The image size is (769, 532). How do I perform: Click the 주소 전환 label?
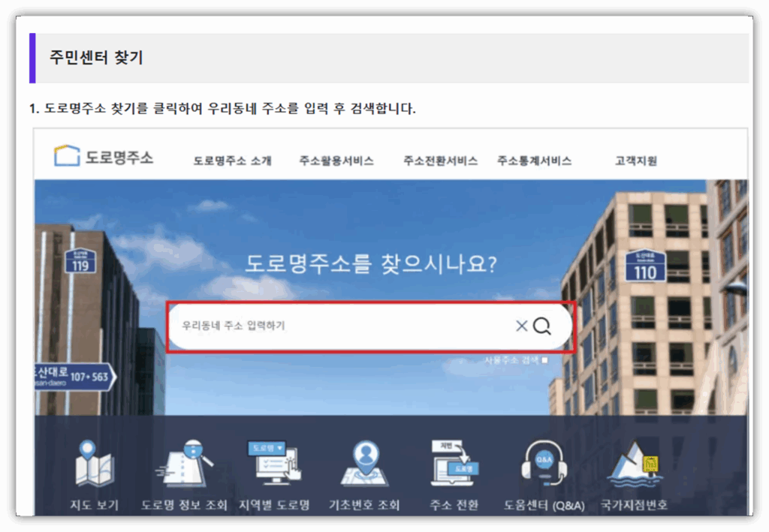(x=454, y=505)
